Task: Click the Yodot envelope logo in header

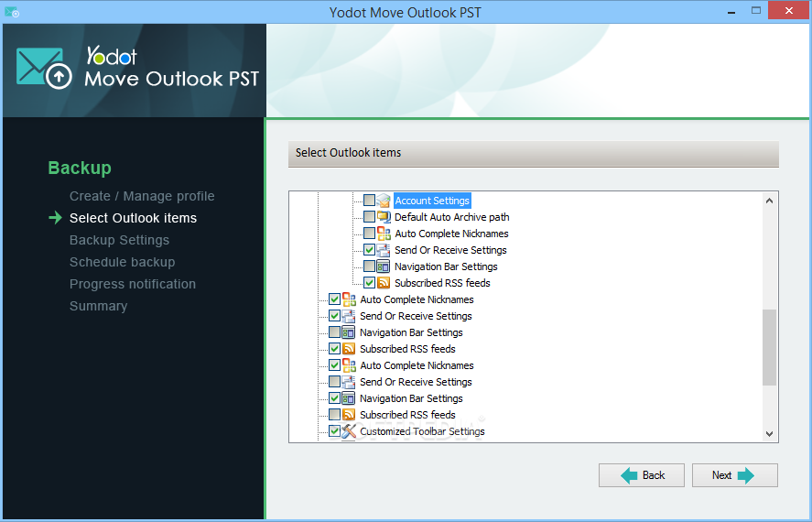Action: [44, 68]
